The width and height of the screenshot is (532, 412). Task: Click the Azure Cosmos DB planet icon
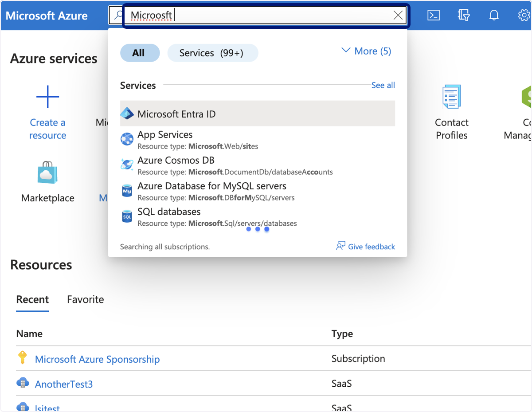click(x=127, y=165)
